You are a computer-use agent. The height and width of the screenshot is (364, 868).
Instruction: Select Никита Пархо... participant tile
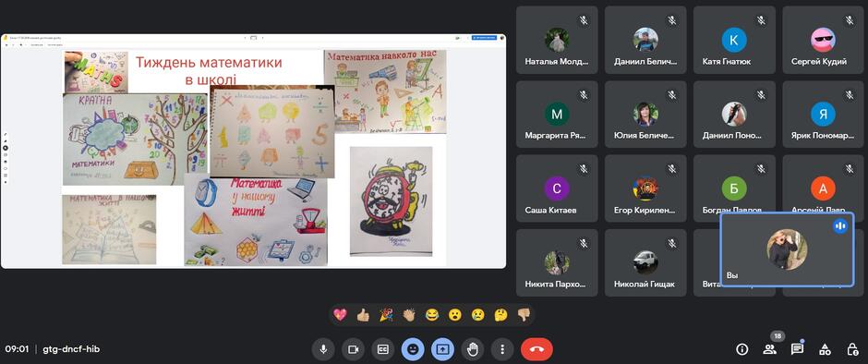(556, 263)
